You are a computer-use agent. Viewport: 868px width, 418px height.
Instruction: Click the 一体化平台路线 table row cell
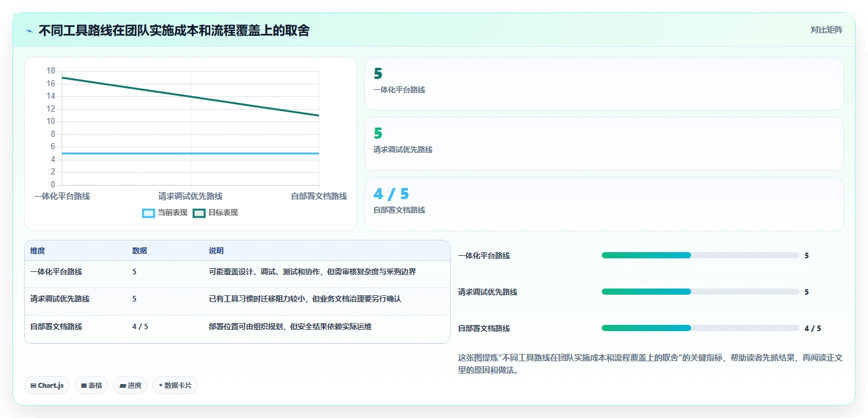[56, 271]
